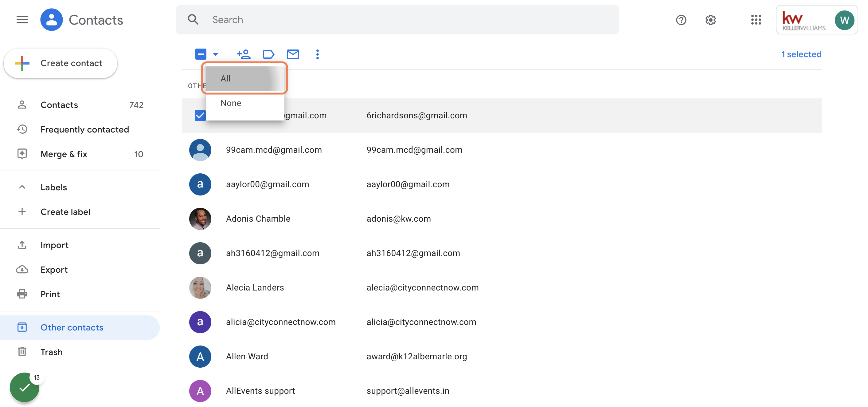Click the Contacts app logo

51,20
